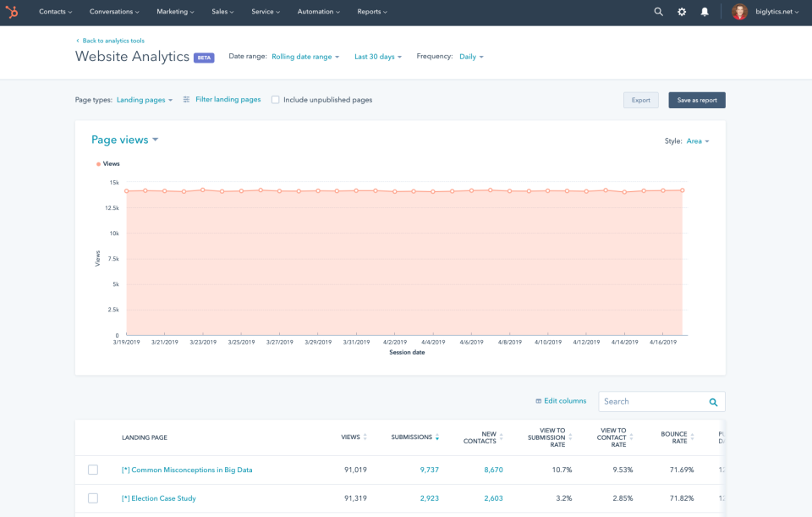Click the magnifier inside the table search box
Image resolution: width=812 pixels, height=517 pixels.
pyautogui.click(x=715, y=401)
